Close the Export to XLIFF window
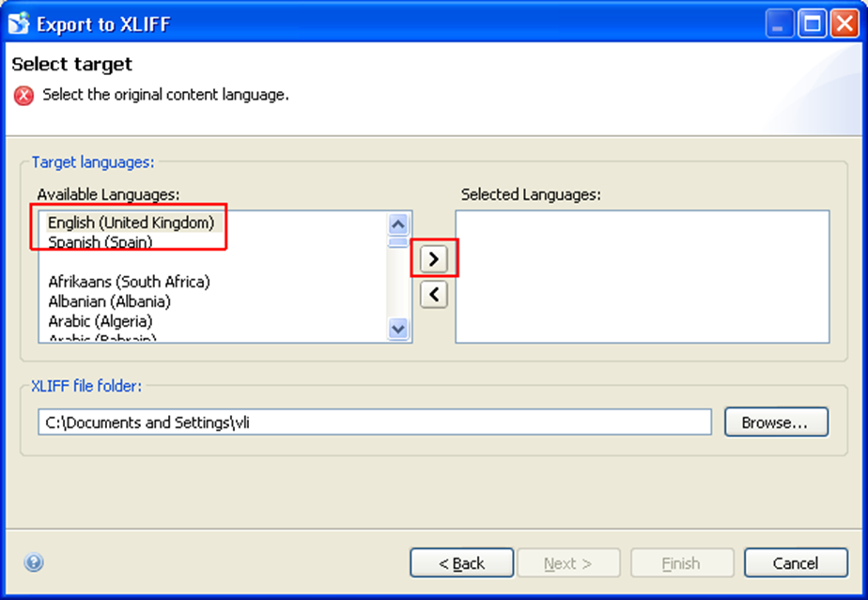 click(x=843, y=23)
